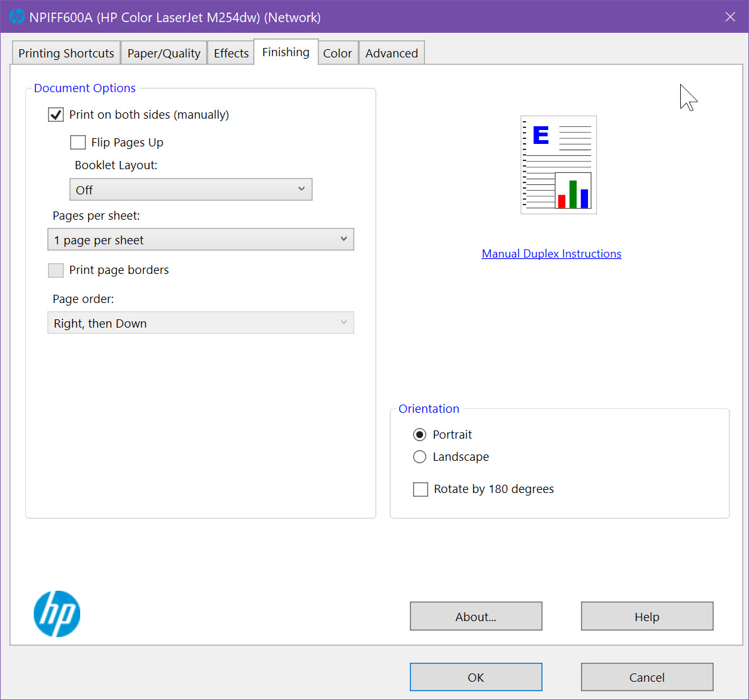
Task: Enable Flip Pages Up checkbox
Action: pos(78,142)
